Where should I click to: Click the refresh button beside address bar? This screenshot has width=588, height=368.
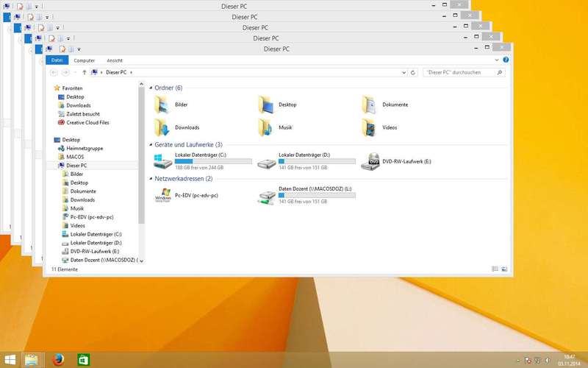[413, 73]
